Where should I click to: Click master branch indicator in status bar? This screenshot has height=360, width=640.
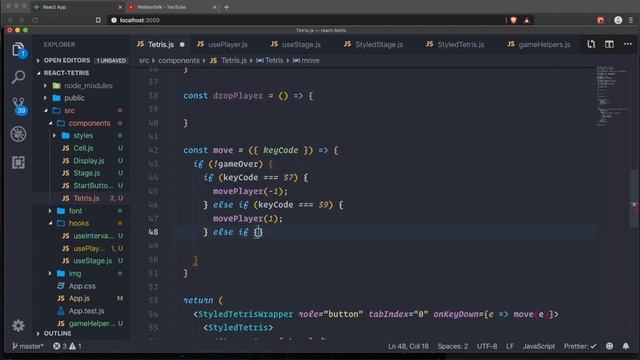[28, 346]
